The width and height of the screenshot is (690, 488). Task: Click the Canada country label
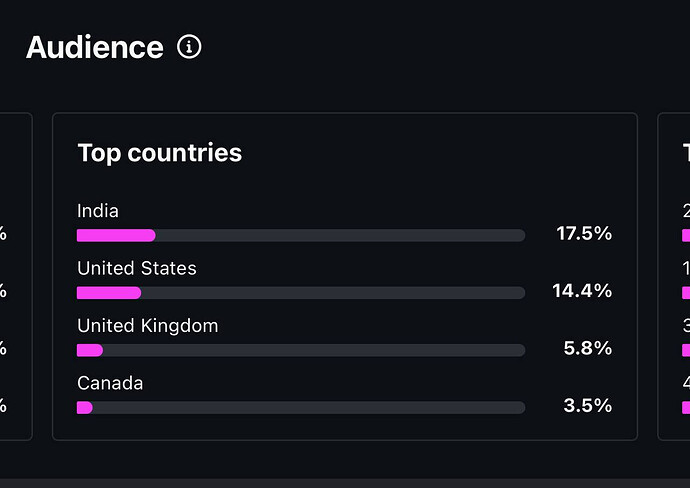click(110, 383)
